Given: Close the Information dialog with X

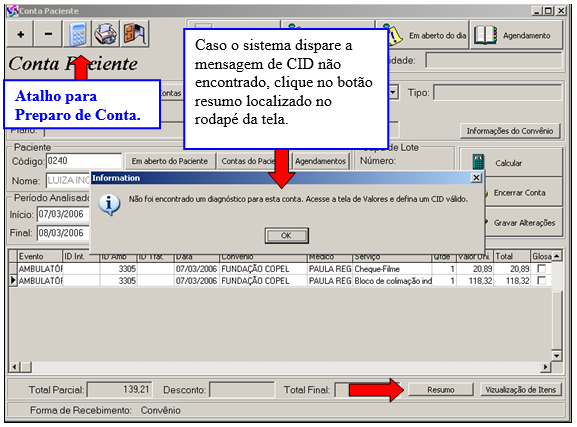Looking at the screenshot, I should (x=476, y=178).
